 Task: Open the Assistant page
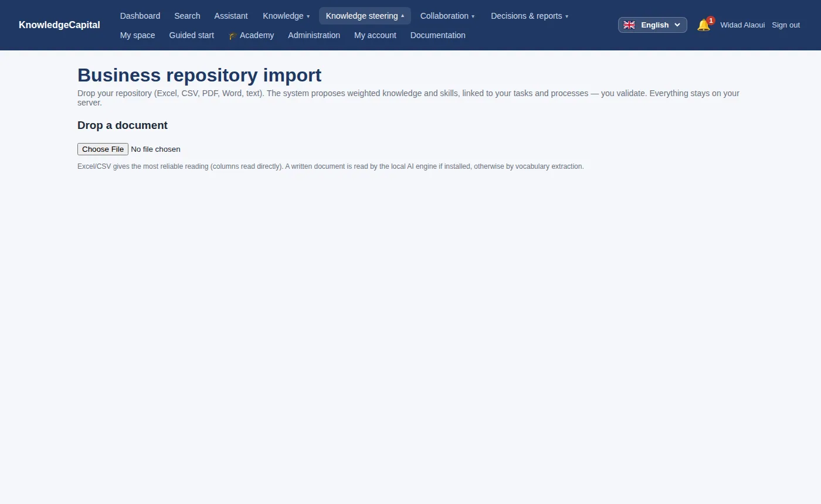point(231,16)
